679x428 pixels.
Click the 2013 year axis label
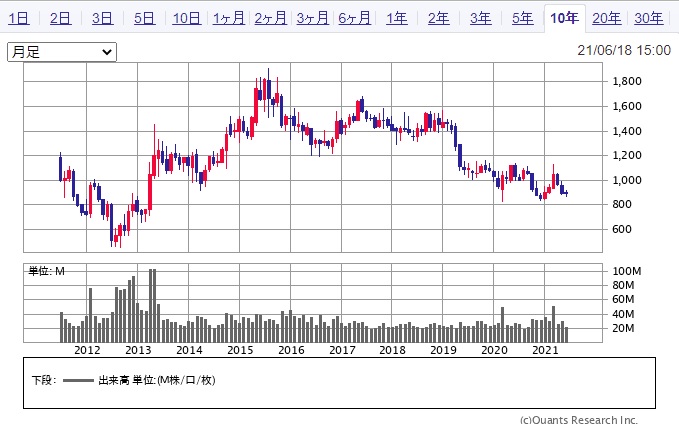[138, 350]
